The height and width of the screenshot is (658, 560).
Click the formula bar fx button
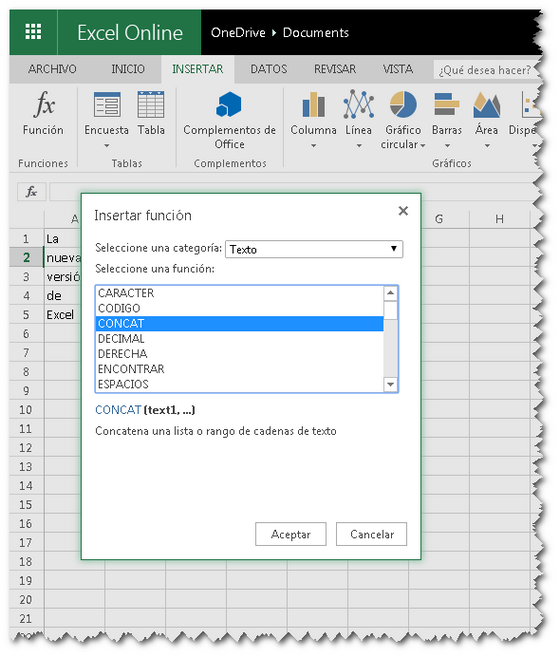[x=31, y=192]
